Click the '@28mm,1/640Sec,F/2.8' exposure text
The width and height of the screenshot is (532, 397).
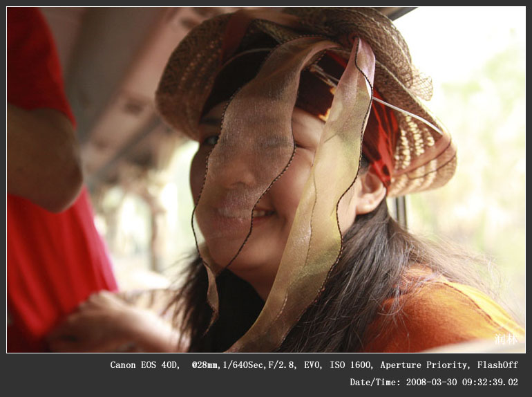(245, 365)
